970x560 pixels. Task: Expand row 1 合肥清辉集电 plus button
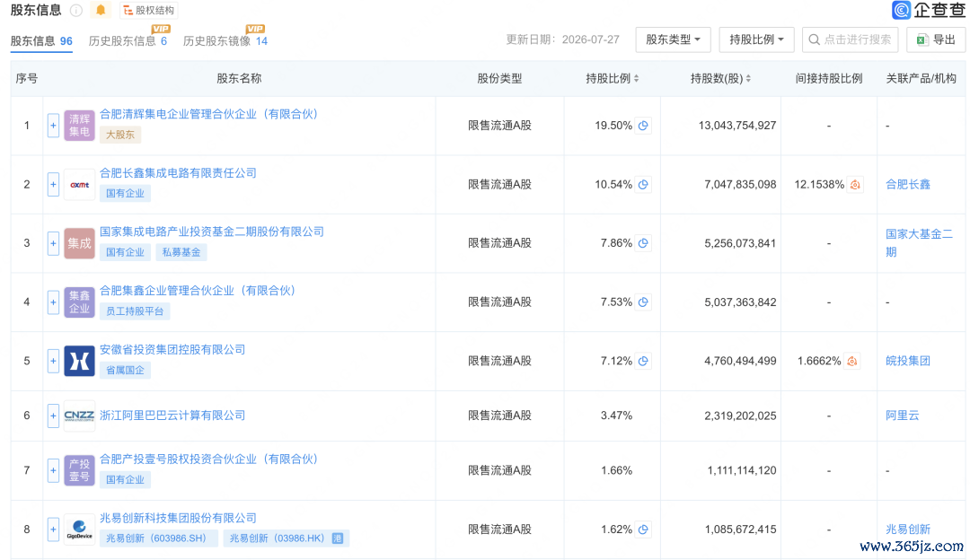coord(53,126)
